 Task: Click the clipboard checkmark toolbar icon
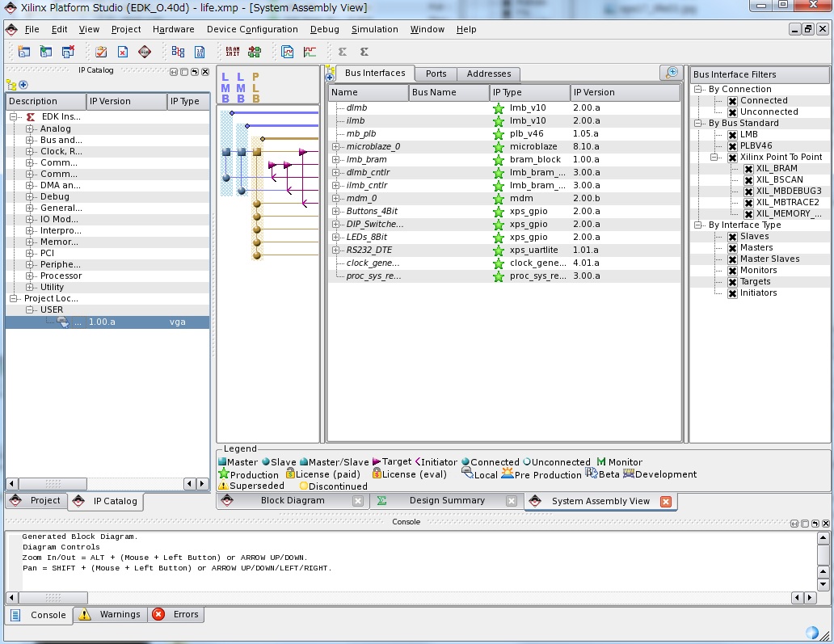point(101,52)
